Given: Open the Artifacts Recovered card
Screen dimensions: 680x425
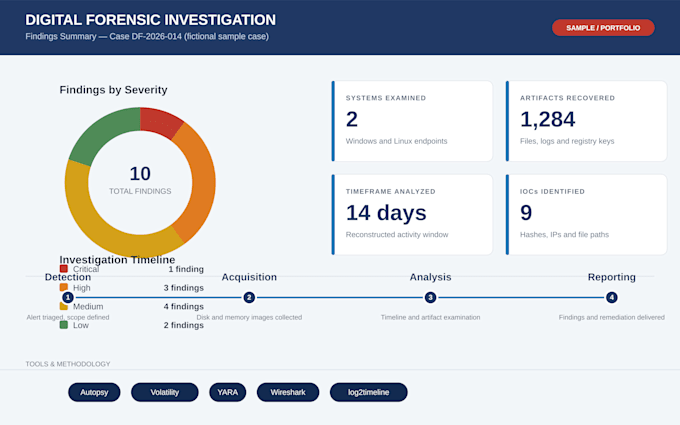Looking at the screenshot, I should tap(586, 121).
